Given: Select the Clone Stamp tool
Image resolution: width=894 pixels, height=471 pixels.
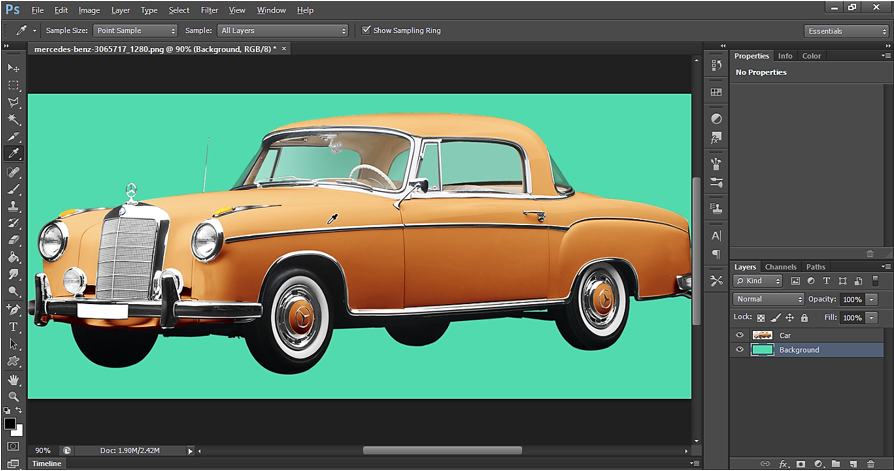Looking at the screenshot, I should click(13, 206).
